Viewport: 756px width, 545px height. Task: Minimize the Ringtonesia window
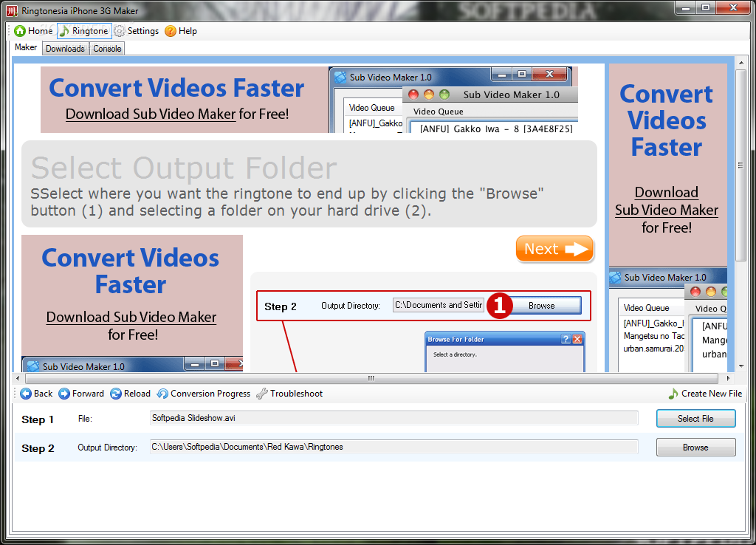point(685,7)
